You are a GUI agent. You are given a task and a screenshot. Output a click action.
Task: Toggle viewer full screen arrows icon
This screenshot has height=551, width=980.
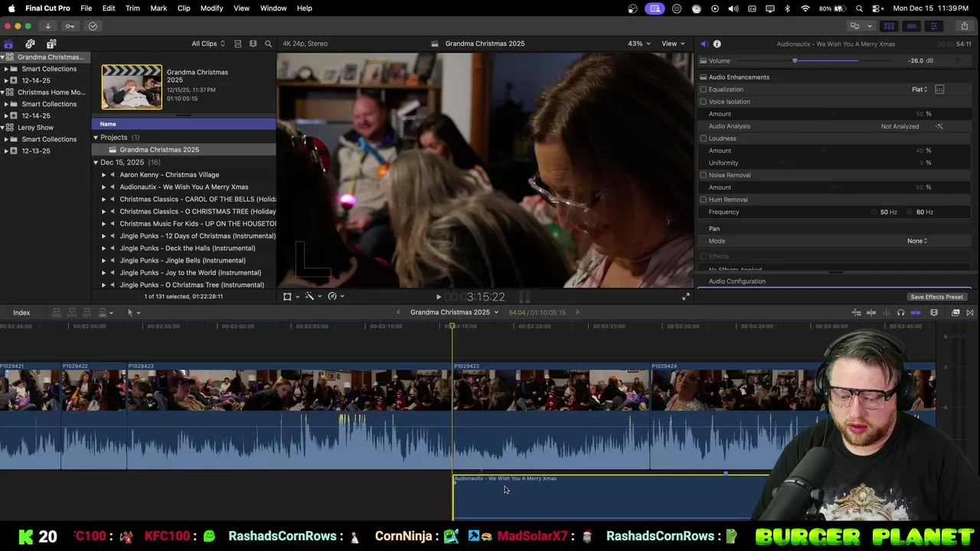pyautogui.click(x=686, y=297)
